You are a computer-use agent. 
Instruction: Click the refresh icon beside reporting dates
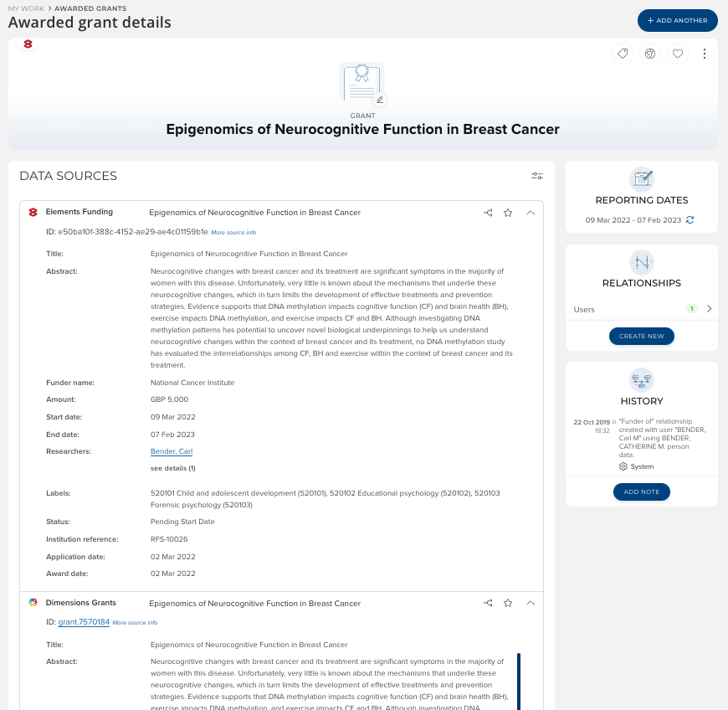690,219
